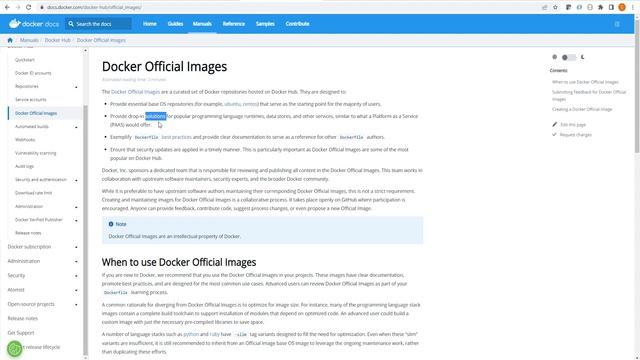Click the browser forward arrow

[18, 7]
